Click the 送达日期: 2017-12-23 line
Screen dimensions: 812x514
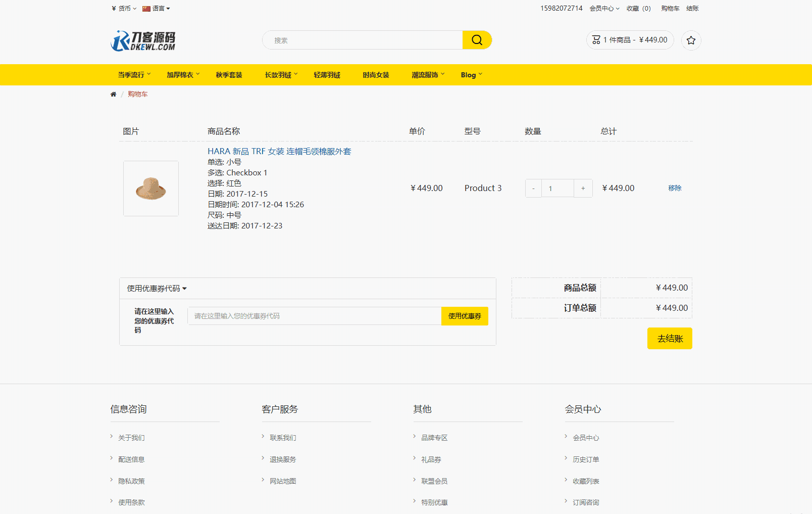245,226
